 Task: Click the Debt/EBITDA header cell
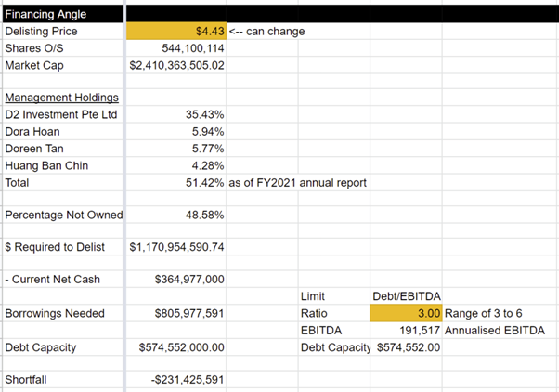pyautogui.click(x=406, y=296)
